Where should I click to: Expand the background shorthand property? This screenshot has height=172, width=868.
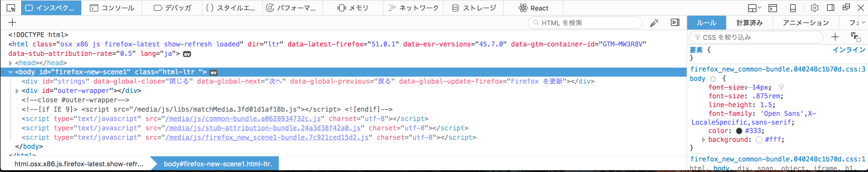click(x=703, y=140)
